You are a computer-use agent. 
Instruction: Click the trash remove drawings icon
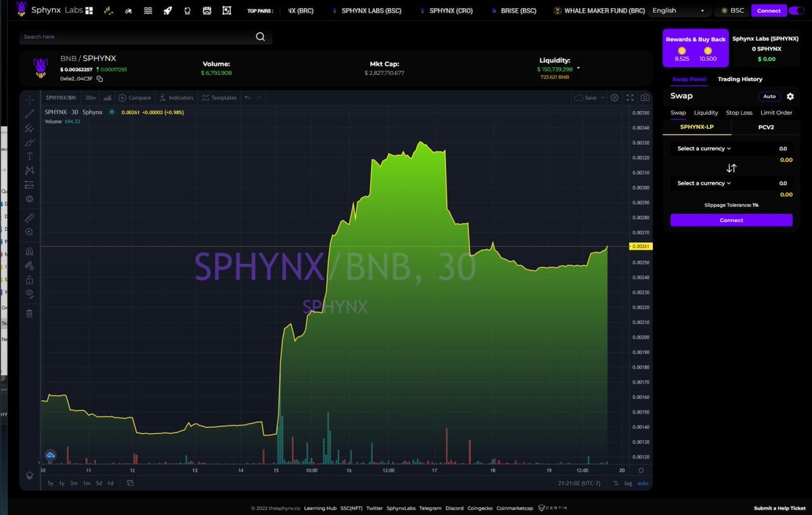[x=29, y=313]
